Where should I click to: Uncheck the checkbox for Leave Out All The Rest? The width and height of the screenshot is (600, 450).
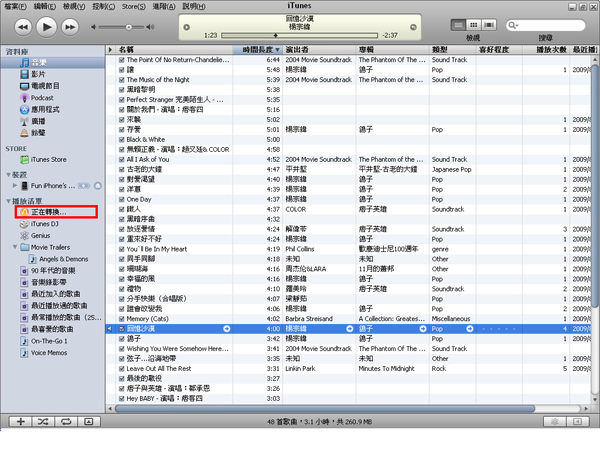(x=122, y=368)
